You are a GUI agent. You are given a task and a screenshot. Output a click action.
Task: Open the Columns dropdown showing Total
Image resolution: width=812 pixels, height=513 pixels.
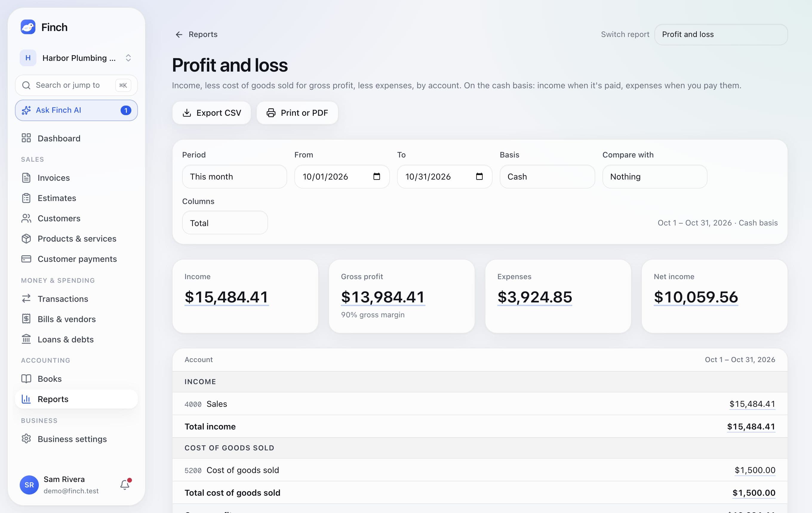click(x=225, y=223)
